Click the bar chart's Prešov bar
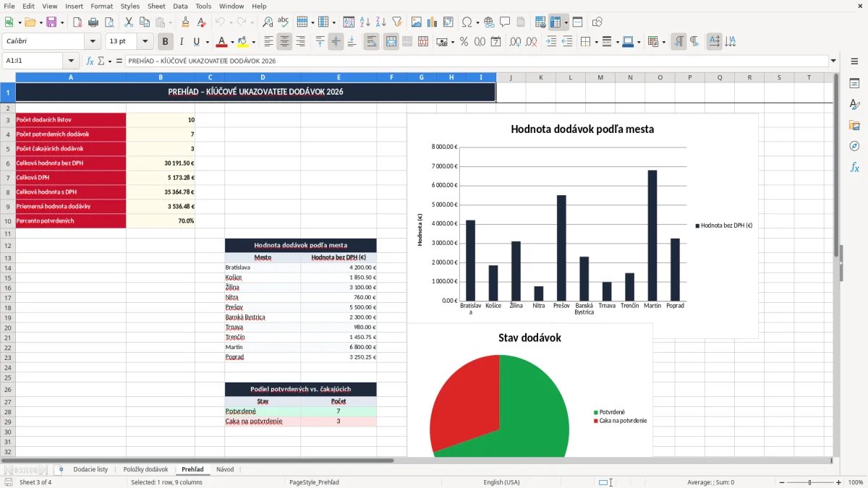 [x=561, y=247]
